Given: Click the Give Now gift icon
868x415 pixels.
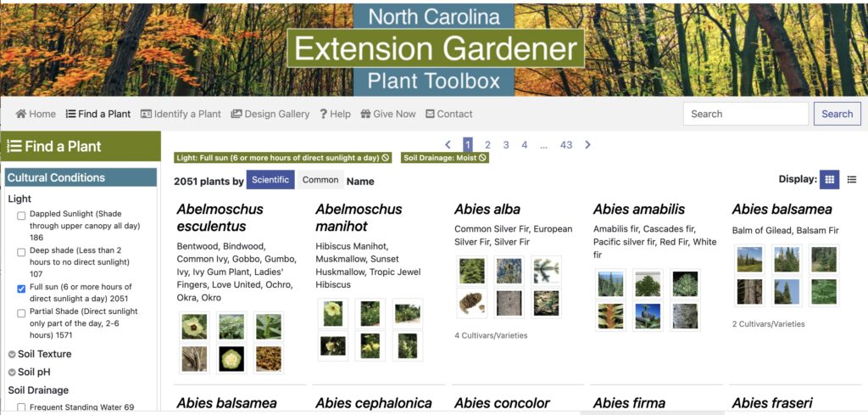Looking at the screenshot, I should (365, 114).
